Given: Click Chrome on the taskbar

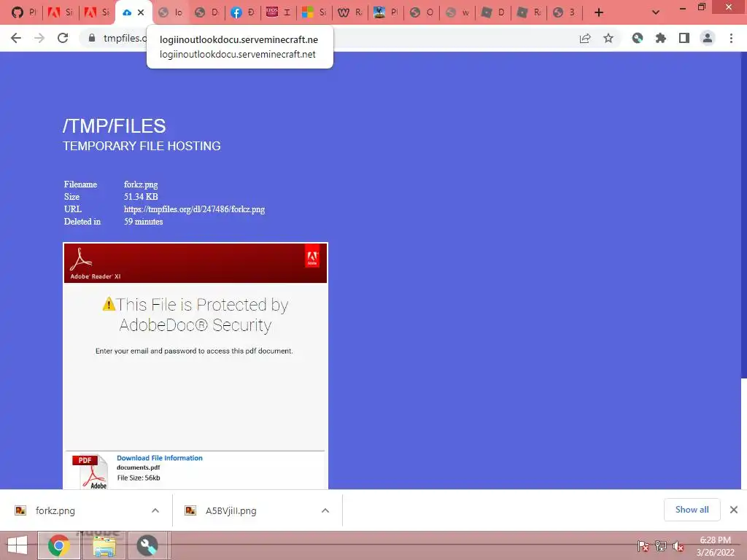Looking at the screenshot, I should pyautogui.click(x=58, y=545).
